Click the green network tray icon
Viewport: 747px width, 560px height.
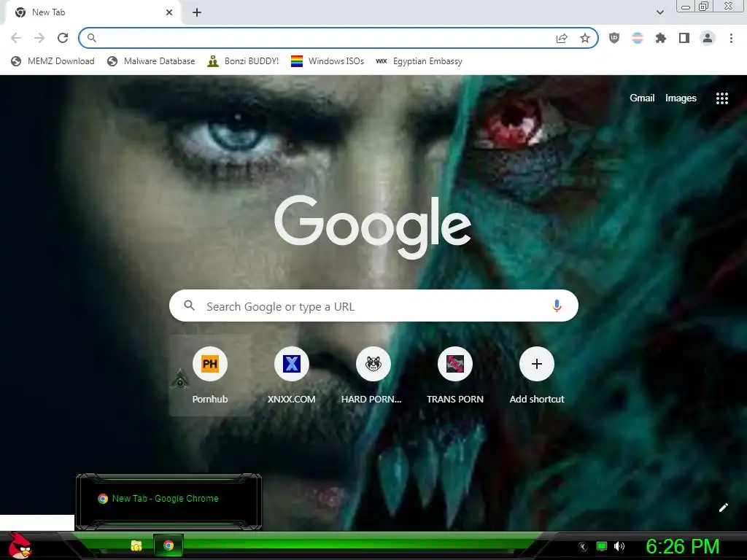[x=602, y=546]
